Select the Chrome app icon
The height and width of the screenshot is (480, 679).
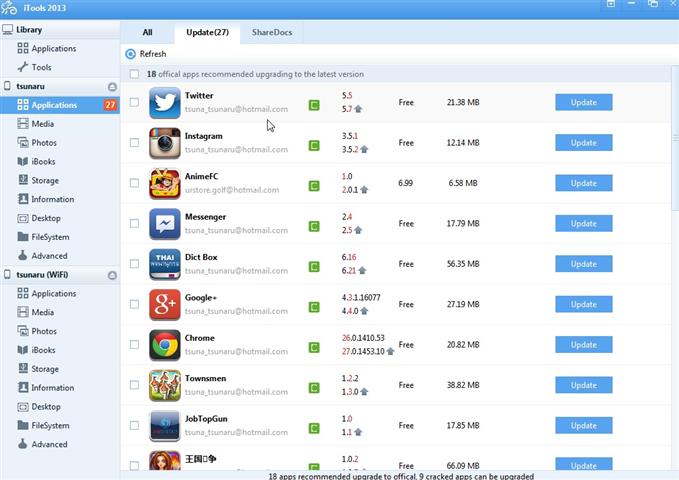pos(165,345)
